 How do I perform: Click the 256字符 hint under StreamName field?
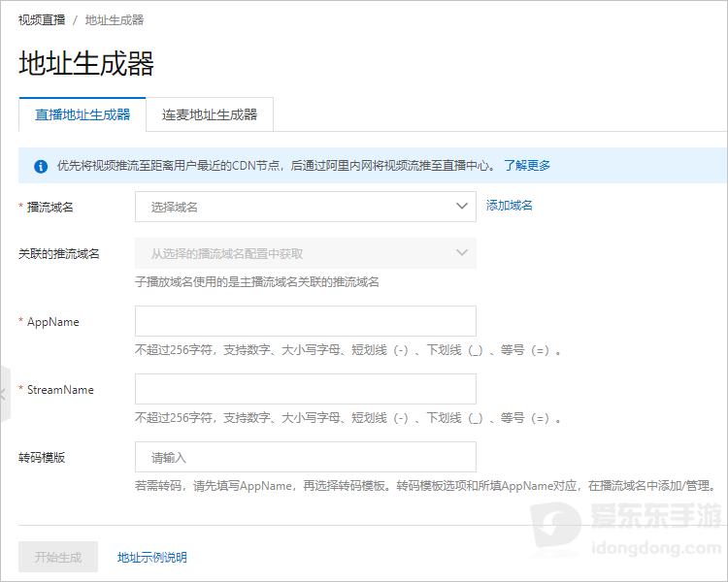[x=348, y=418]
